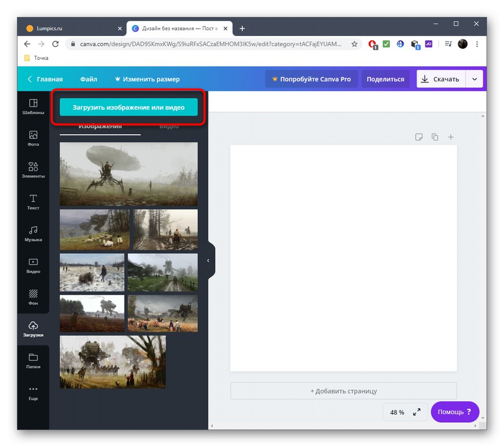Enter fullscreen presentation mode icon
The height and width of the screenshot is (447, 504).
pyautogui.click(x=416, y=412)
